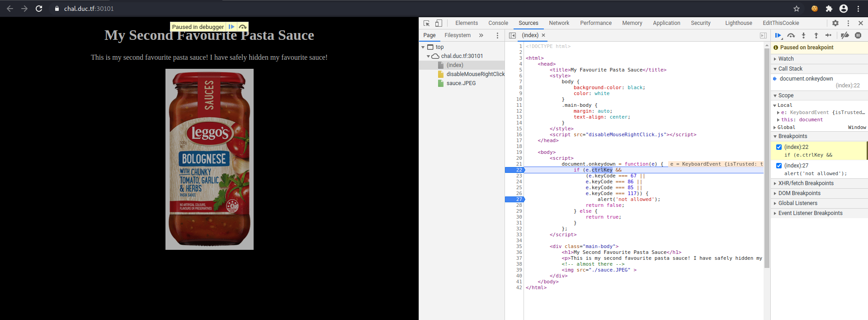868x320 pixels.
Task: Toggle pause on exceptions icon
Action: point(858,35)
